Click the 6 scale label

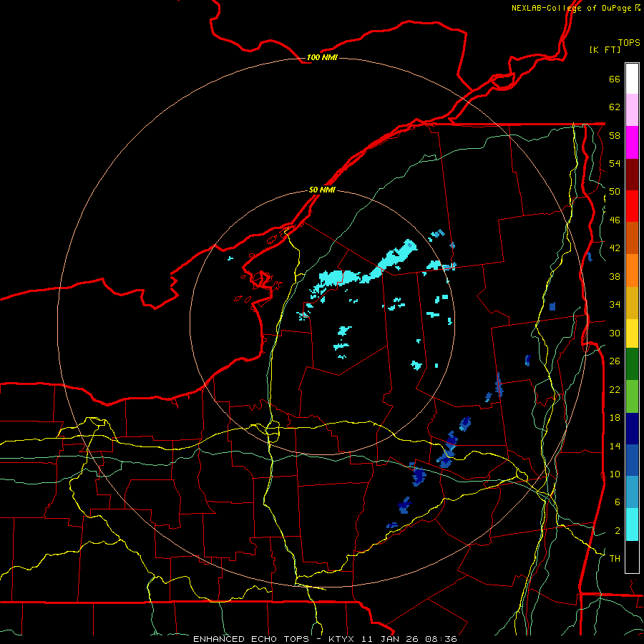coord(618,502)
